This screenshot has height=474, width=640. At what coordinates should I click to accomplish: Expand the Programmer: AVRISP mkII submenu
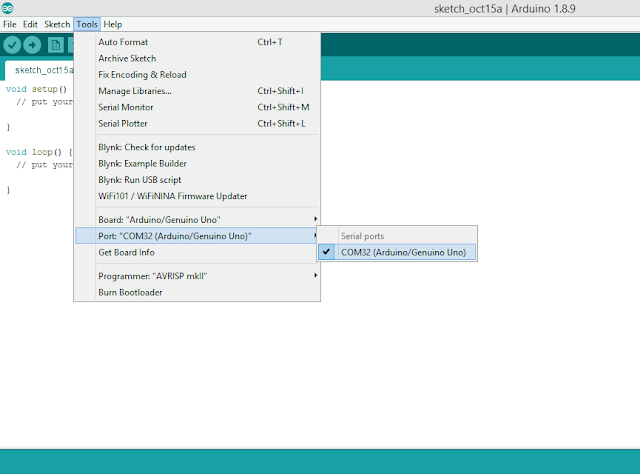[x=197, y=276]
